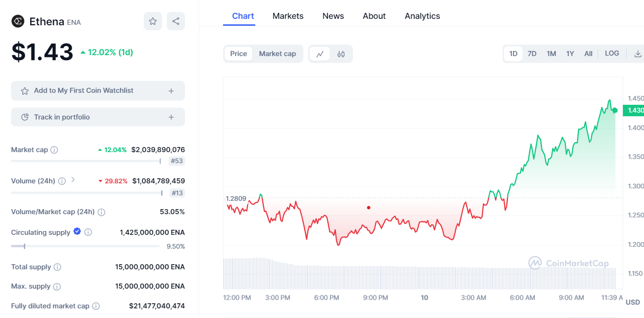644x318 pixels.
Task: Click volume value $1,084,789,459
Action: point(158,181)
